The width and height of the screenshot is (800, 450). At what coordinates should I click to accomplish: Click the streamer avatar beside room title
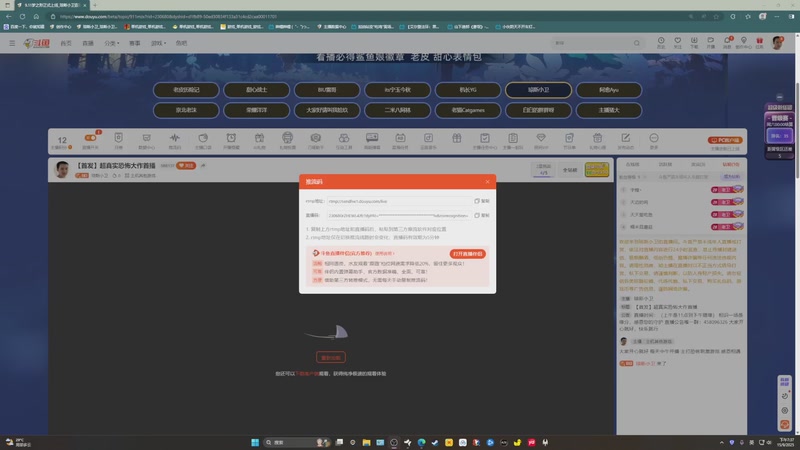coord(62,169)
